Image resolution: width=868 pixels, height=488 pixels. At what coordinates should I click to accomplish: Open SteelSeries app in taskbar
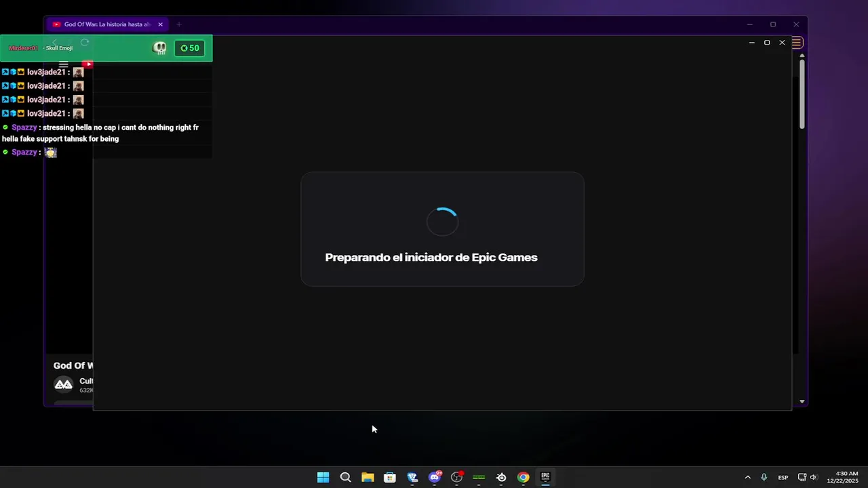[x=501, y=477]
